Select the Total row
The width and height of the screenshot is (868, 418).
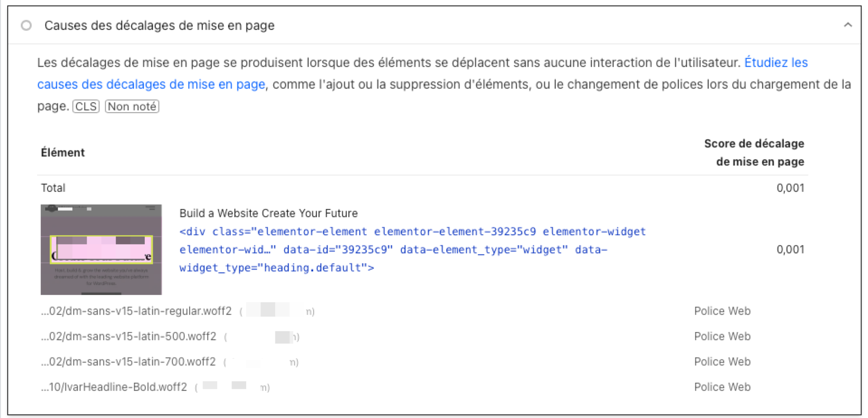pos(422,188)
